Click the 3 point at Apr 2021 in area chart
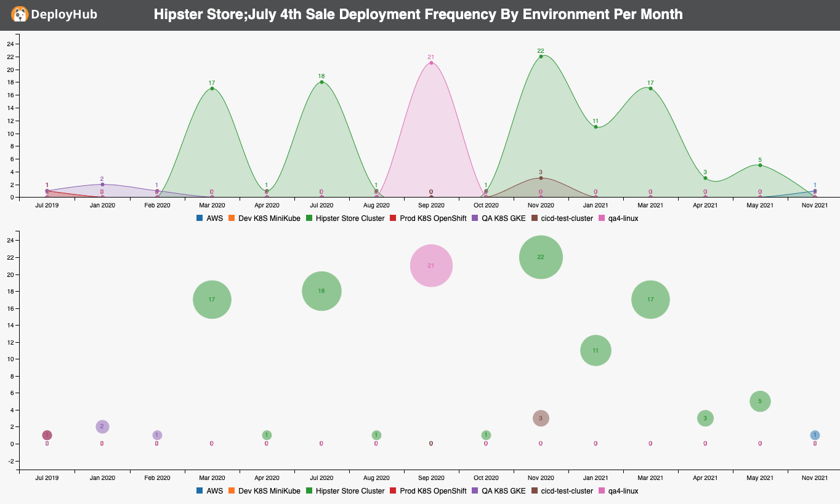The image size is (840, 504). 705,178
